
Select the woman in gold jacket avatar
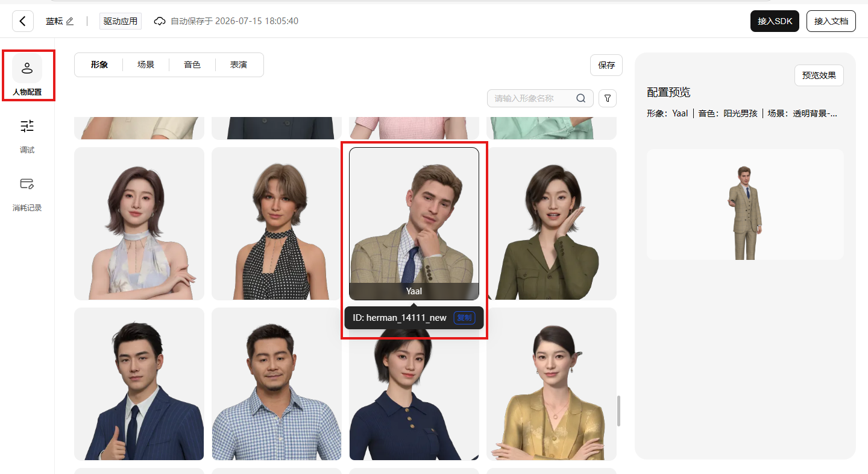click(552, 384)
